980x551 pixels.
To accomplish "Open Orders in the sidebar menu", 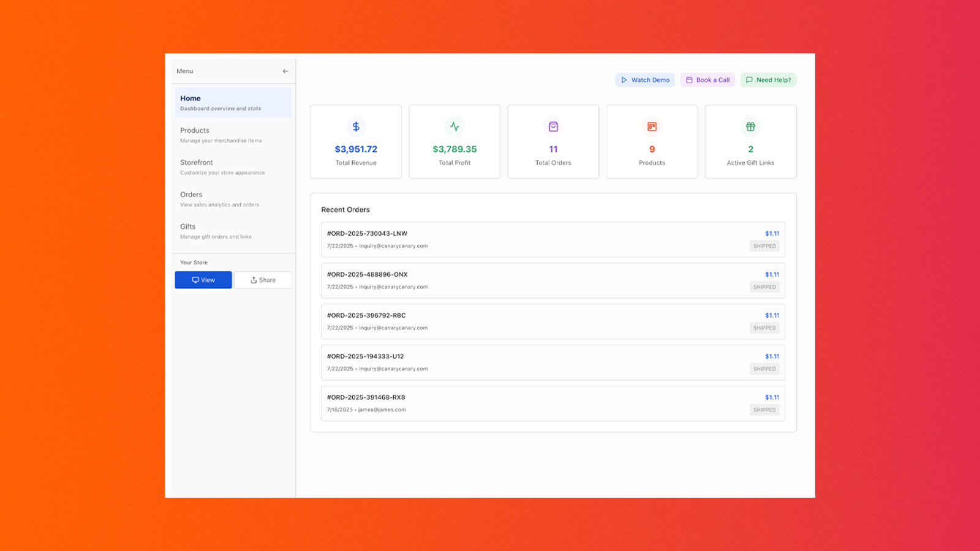I will 233,199.
